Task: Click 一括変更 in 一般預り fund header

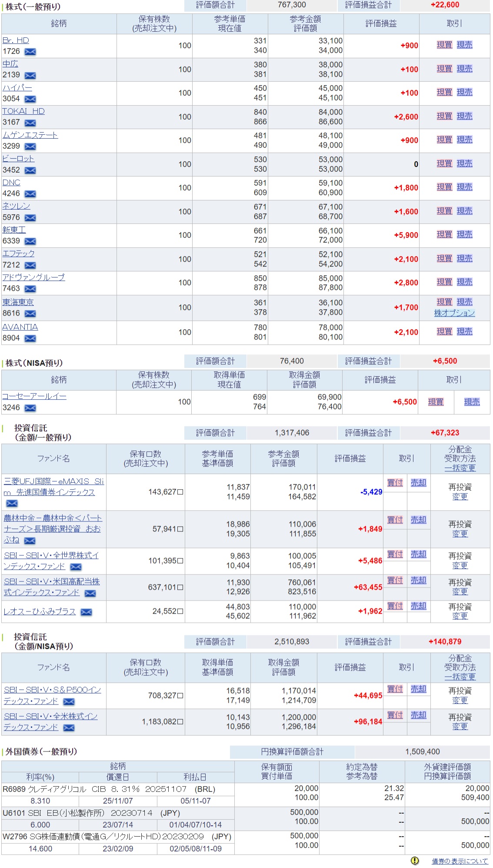Action: coord(460,468)
